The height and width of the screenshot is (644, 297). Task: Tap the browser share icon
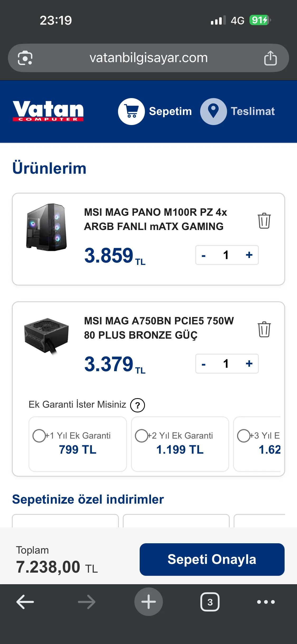(270, 58)
